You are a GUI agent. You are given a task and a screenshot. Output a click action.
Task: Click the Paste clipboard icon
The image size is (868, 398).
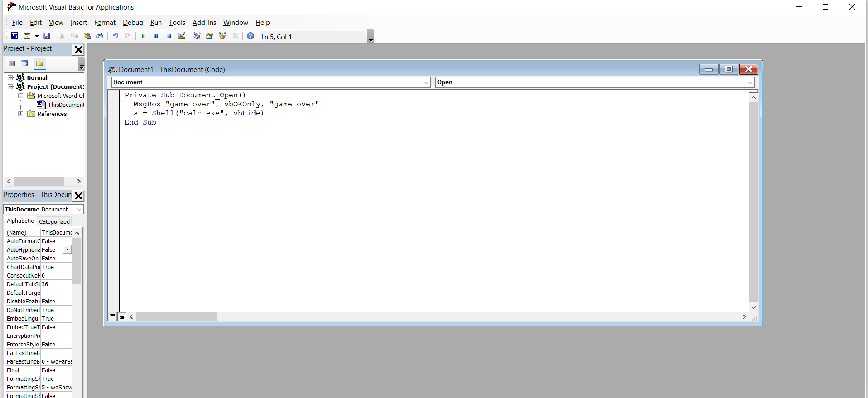pyautogui.click(x=87, y=36)
